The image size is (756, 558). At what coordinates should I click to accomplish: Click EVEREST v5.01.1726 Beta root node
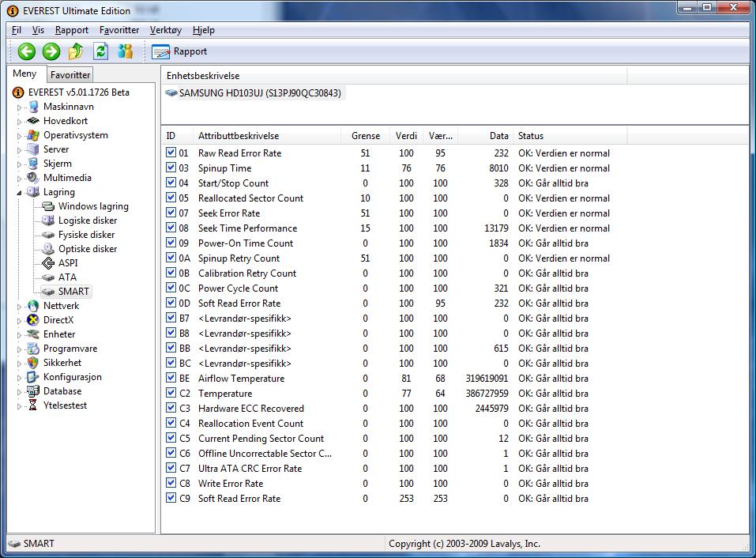78,92
